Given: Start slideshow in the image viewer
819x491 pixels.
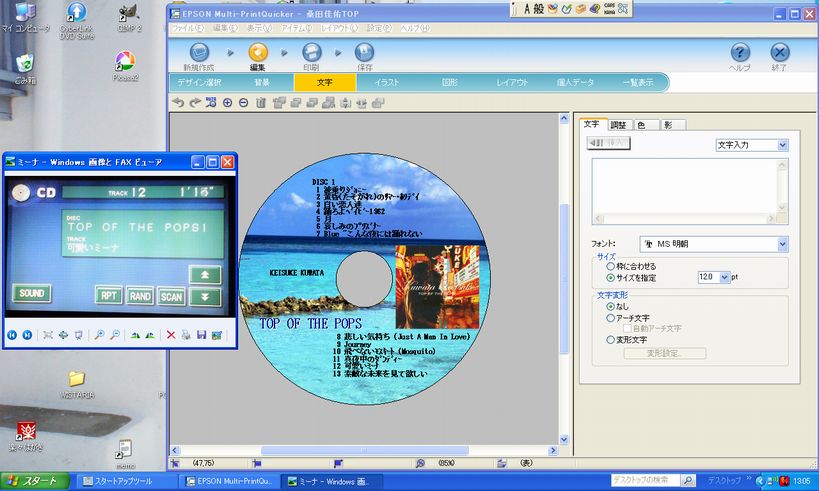Looking at the screenshot, I should click(78, 335).
